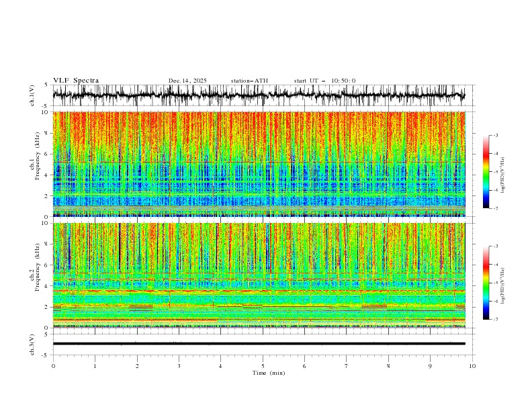This screenshot has width=532, height=411.
Task: Click the "-7" tick on lower color bar
Action: 495,320
